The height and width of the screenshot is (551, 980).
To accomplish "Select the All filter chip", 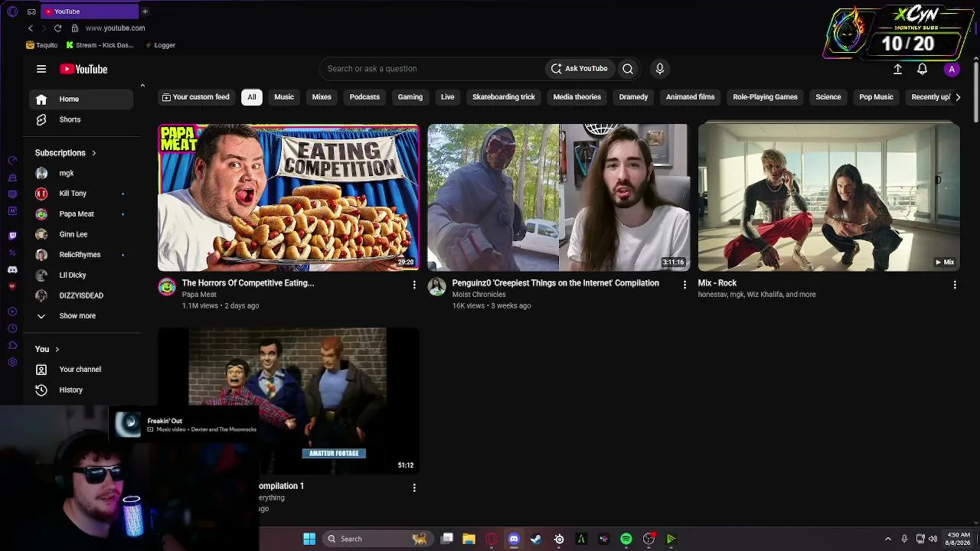I will [252, 97].
